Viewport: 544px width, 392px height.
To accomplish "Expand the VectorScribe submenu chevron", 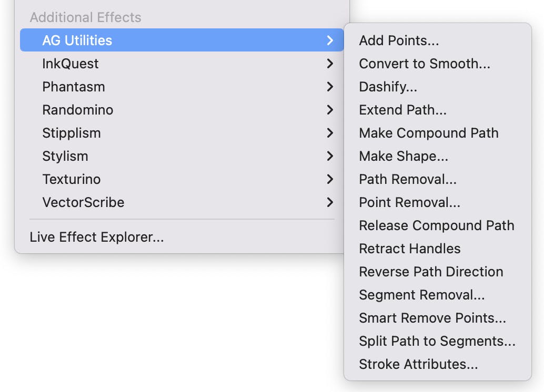I will tap(330, 202).
